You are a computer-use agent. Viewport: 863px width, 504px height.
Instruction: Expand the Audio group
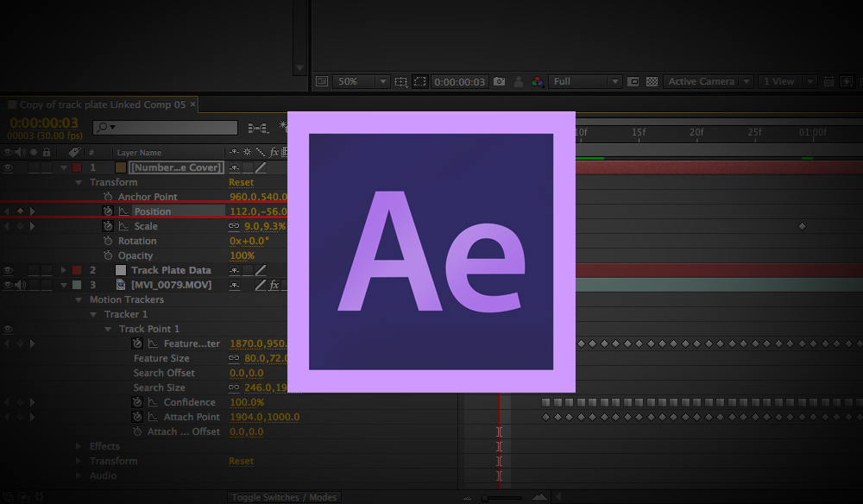pos(79,476)
